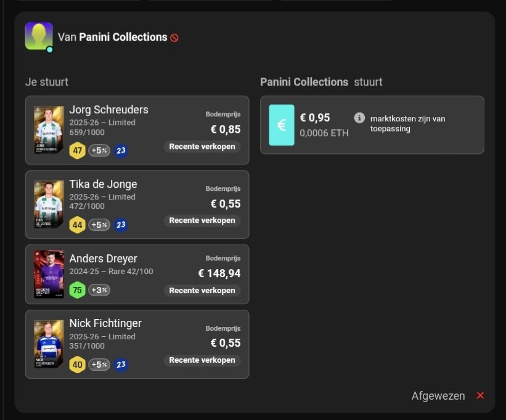The image size is (506, 420).
Task: Click the 0,0006 ETH value
Action: (x=324, y=133)
